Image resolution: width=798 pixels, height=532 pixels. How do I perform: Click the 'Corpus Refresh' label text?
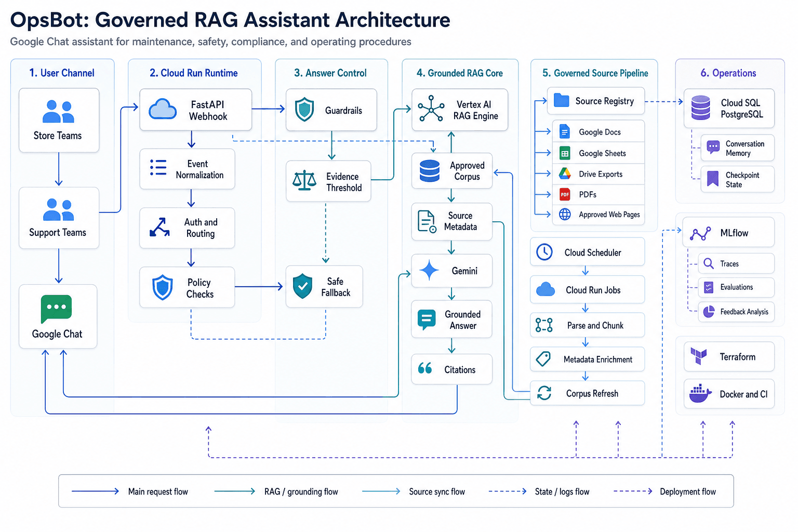592,393
